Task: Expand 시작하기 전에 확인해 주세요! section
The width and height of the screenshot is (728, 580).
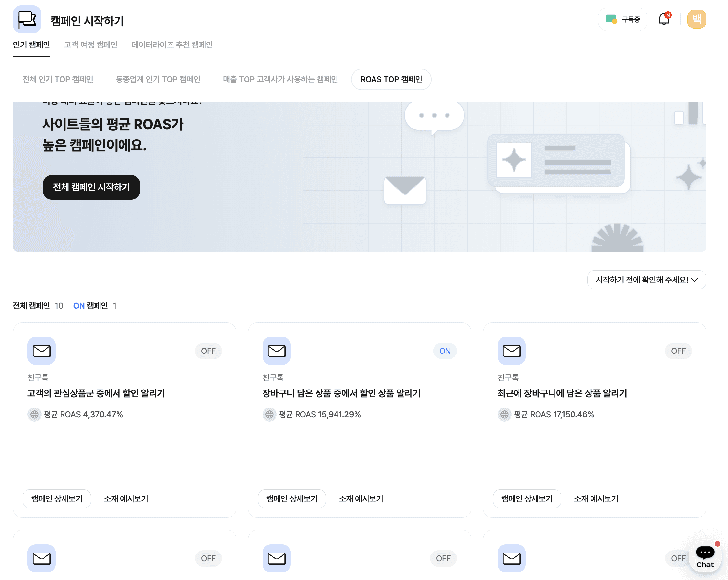Action: (x=646, y=280)
